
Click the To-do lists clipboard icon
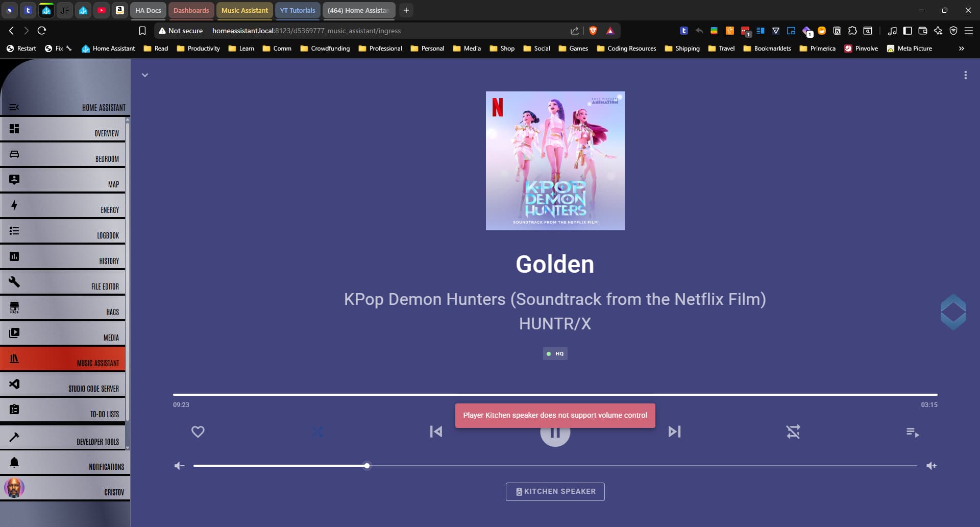[x=14, y=410]
